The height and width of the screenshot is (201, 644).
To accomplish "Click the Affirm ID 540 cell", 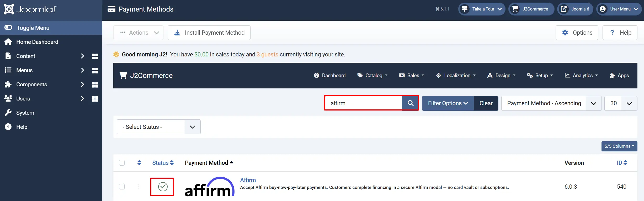I will pyautogui.click(x=622, y=187).
